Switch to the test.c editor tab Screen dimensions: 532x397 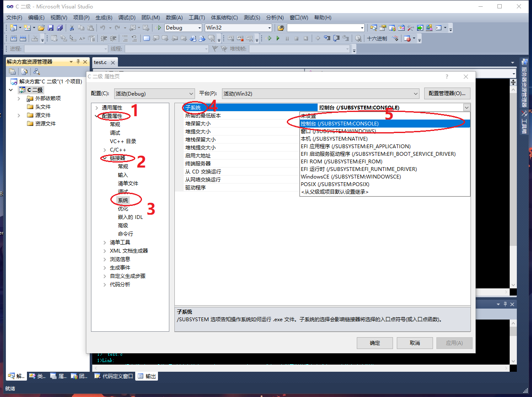coord(100,62)
